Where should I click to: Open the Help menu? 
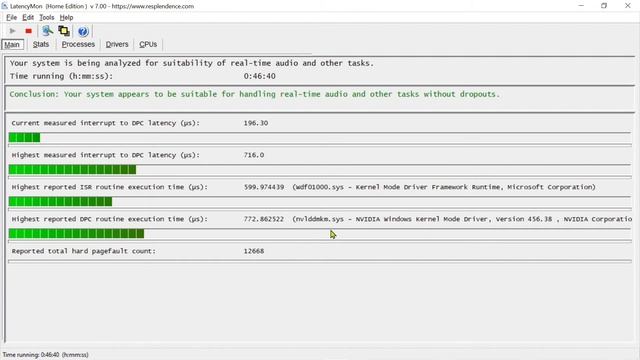[x=66, y=18]
